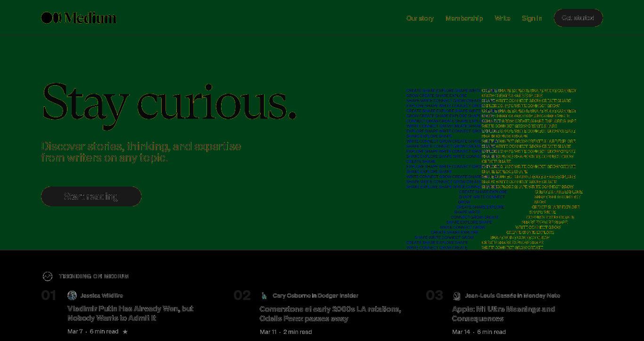Click the trending rank number 01
The image size is (644, 341).
click(49, 296)
